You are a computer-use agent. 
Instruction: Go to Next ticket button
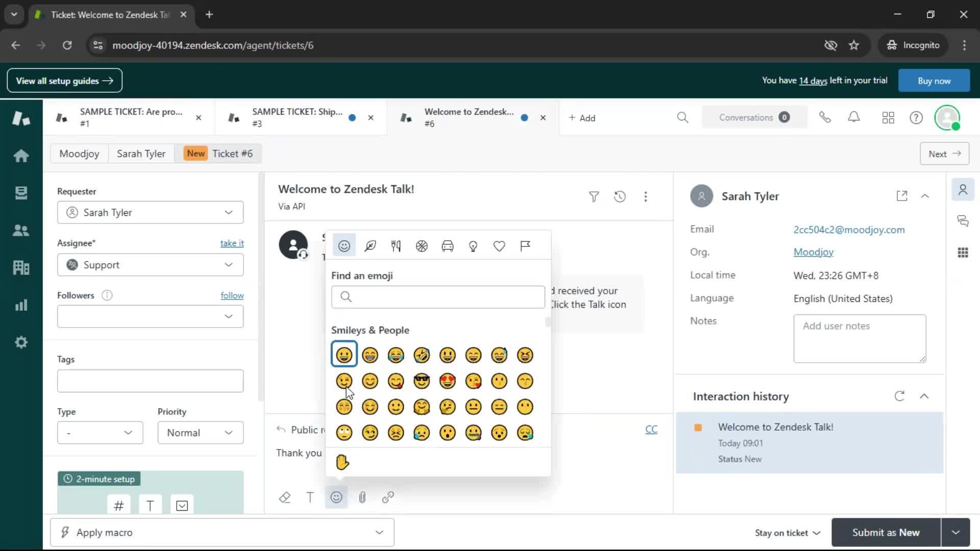(x=944, y=154)
